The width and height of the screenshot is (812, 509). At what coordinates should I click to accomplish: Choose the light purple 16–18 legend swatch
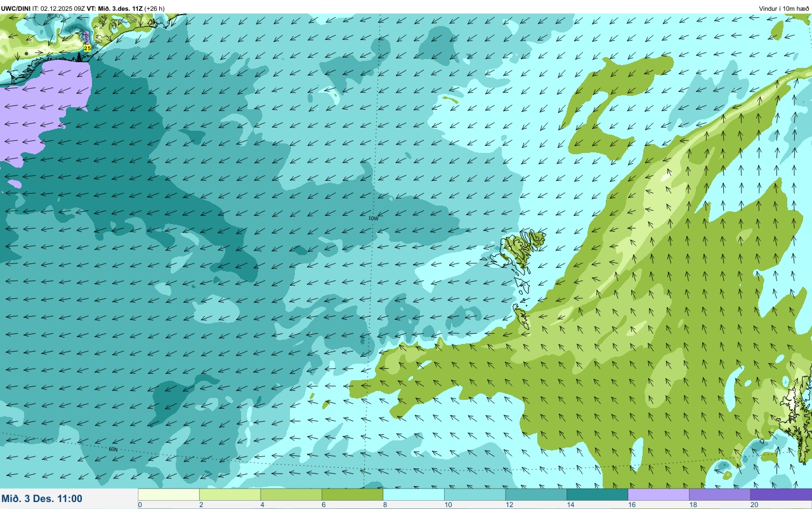(x=658, y=494)
